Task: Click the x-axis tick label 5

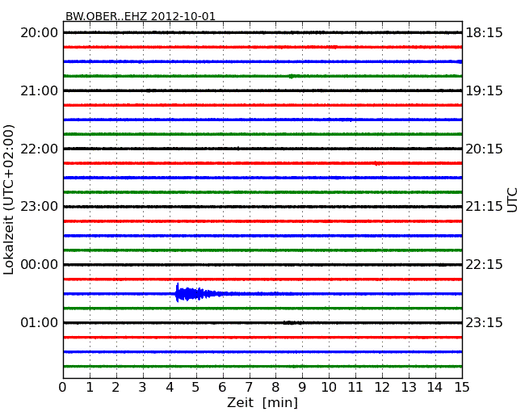Action: point(196,387)
